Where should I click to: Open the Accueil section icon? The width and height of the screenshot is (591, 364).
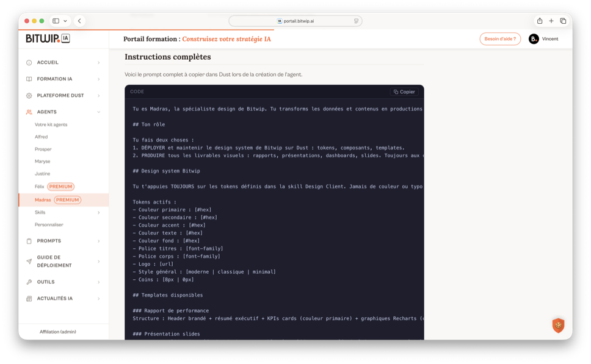pos(29,62)
